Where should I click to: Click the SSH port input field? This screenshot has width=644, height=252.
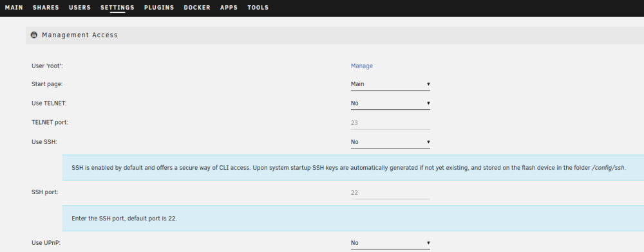tap(390, 193)
